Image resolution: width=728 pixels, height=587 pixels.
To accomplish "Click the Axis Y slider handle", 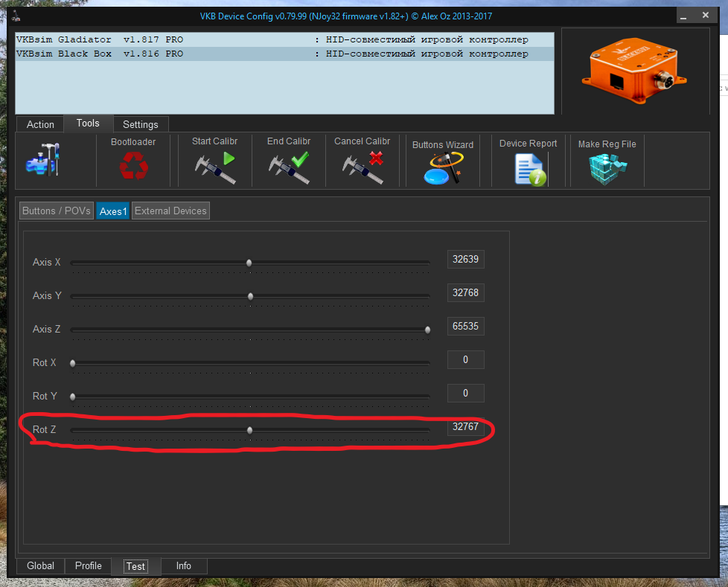I will coord(250,297).
